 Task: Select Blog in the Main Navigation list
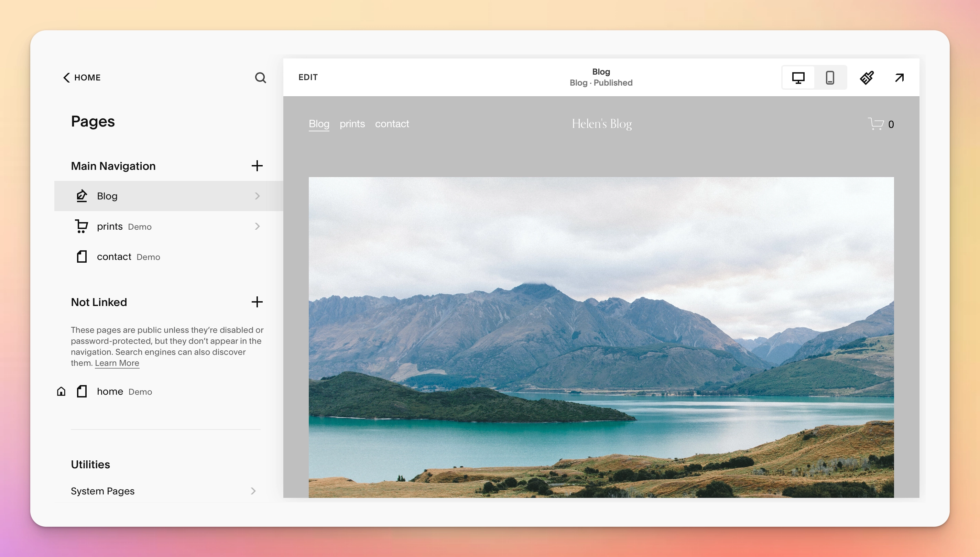pyautogui.click(x=169, y=196)
